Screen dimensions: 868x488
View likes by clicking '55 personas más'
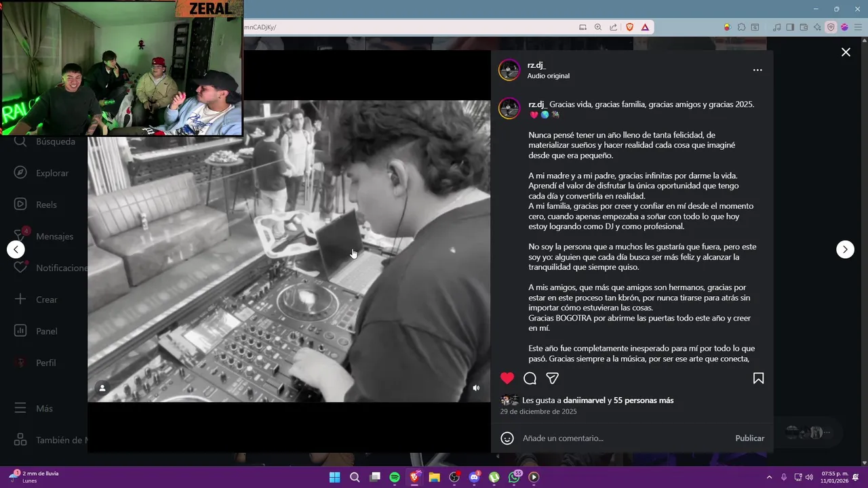coord(644,401)
